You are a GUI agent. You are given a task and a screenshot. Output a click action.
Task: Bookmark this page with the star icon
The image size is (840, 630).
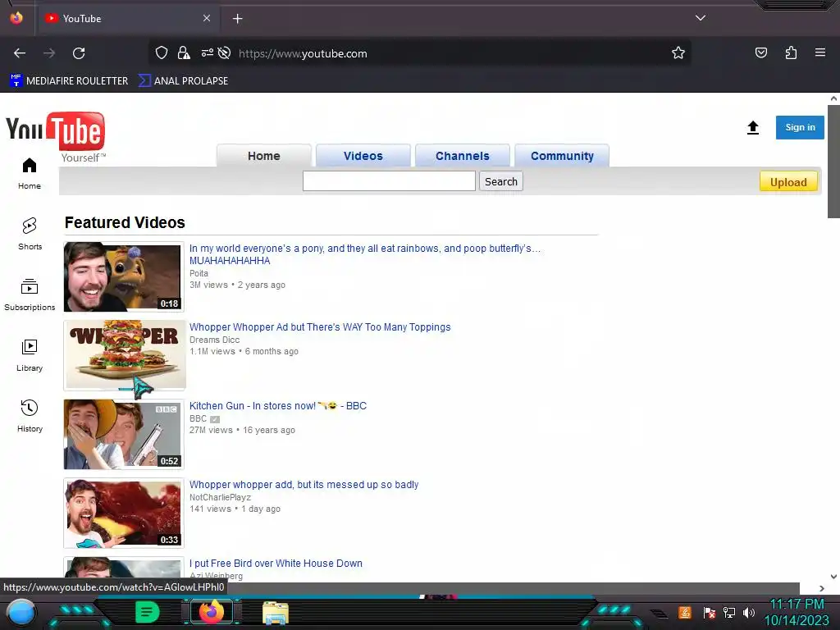[x=678, y=52]
